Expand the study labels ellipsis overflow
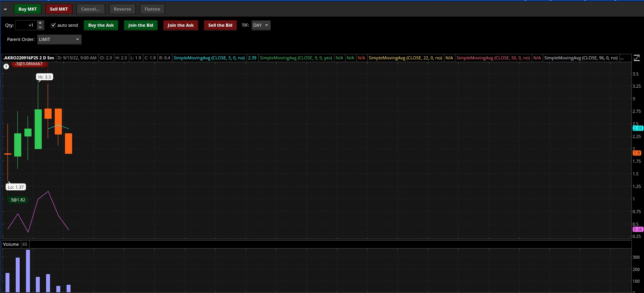Image resolution: width=644 pixels, height=293 pixels. (622, 58)
